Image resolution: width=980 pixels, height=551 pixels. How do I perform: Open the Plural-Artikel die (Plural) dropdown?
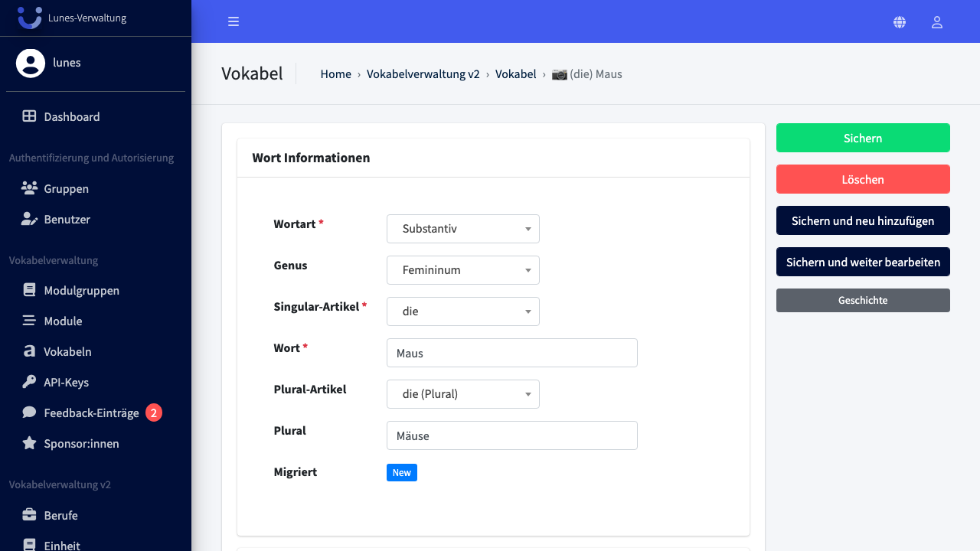(463, 394)
